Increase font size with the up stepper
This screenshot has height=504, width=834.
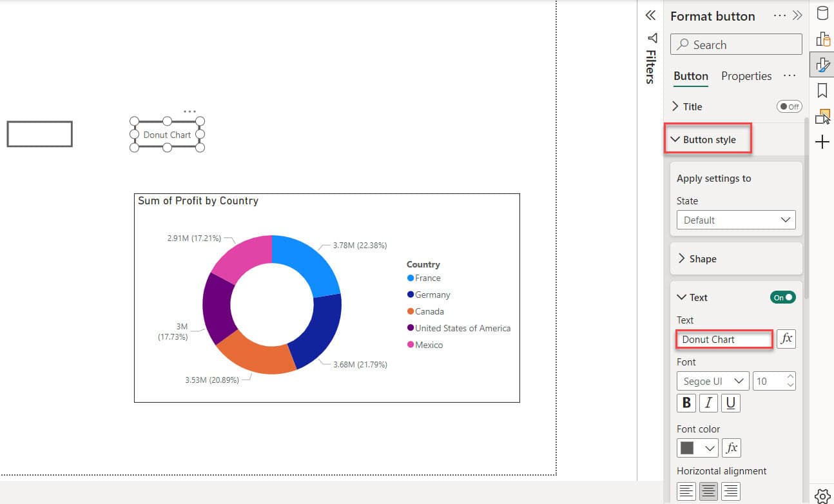(791, 376)
